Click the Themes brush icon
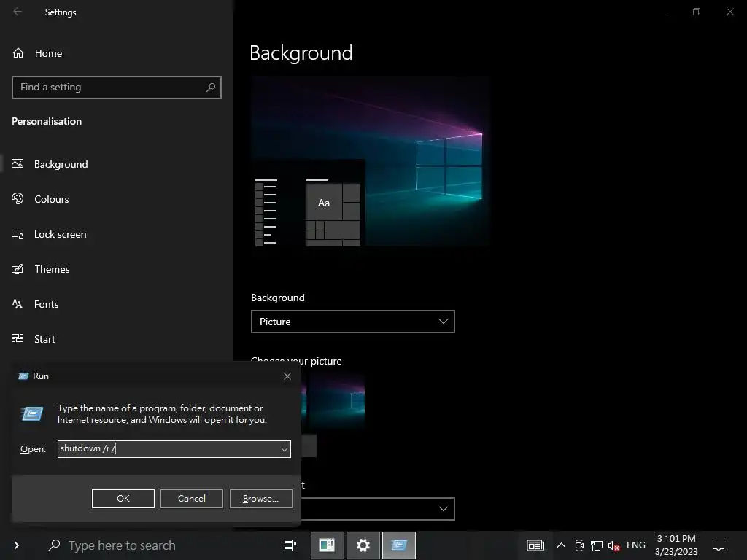 pos(18,269)
